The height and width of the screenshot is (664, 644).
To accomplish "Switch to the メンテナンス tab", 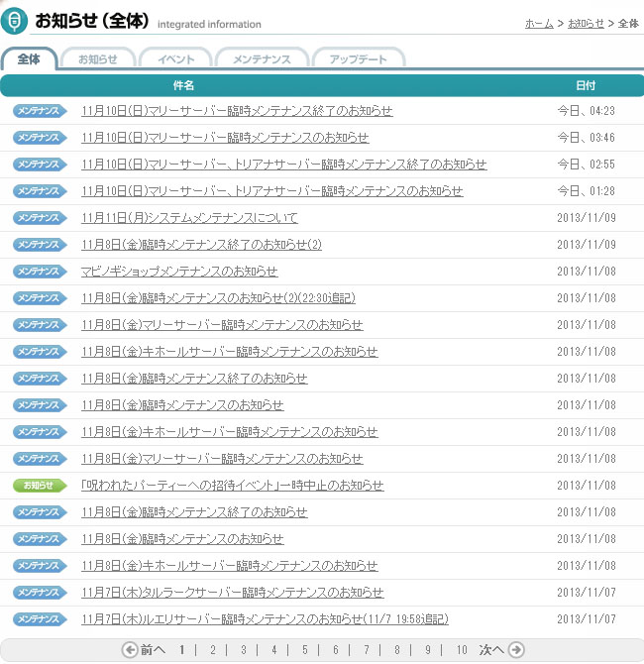I will 262,58.
